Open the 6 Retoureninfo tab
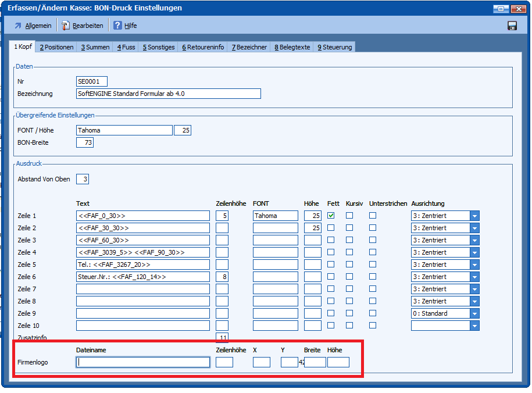532x393 pixels. coord(202,47)
